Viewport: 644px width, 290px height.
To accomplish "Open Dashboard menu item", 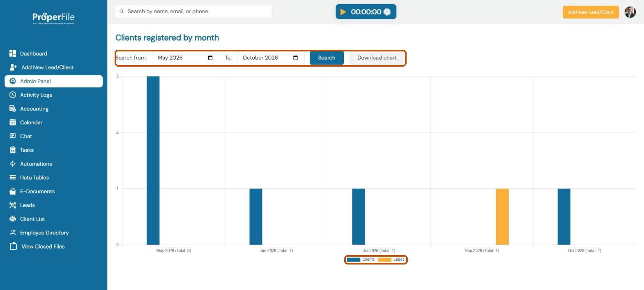I will coord(53,53).
